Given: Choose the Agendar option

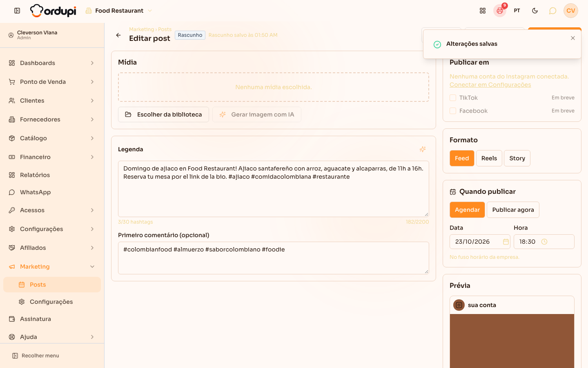Looking at the screenshot, I should click(x=467, y=210).
